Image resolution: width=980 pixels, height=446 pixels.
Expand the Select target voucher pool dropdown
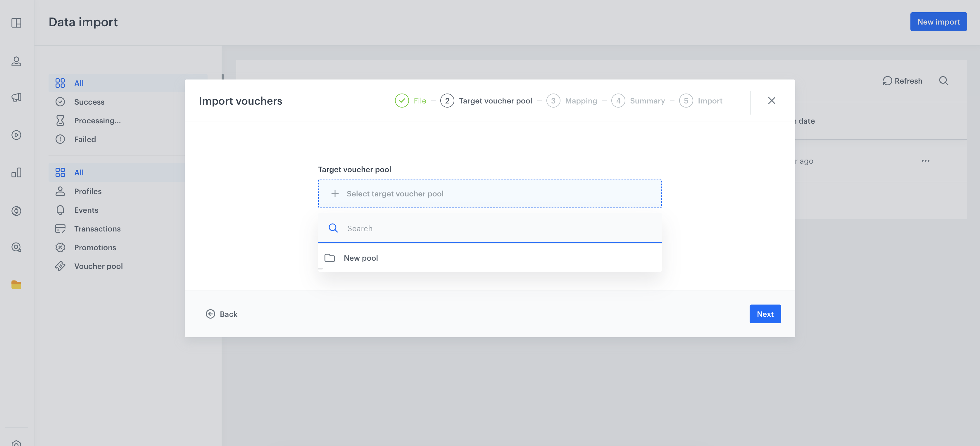pyautogui.click(x=490, y=193)
